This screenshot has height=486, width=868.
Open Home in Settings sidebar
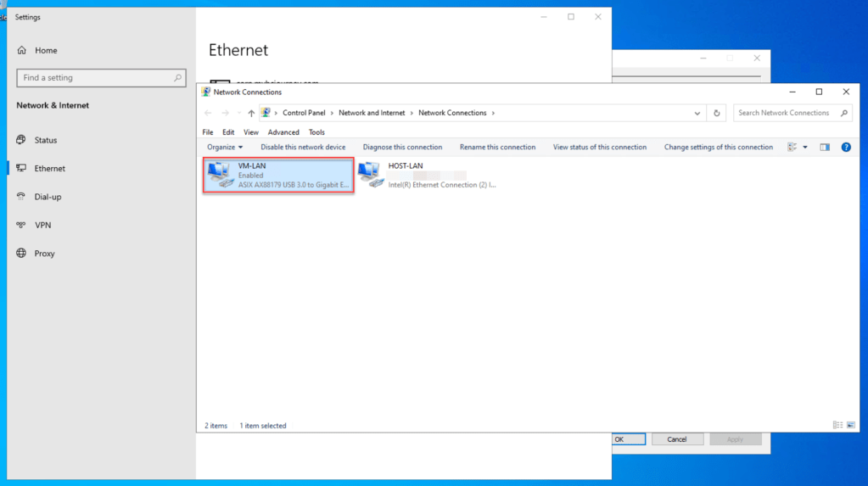[x=46, y=51]
